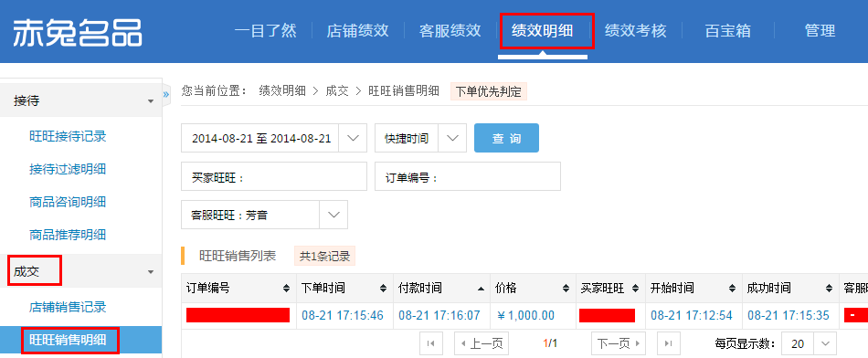Switch to 店铺绩效 tab

(357, 30)
